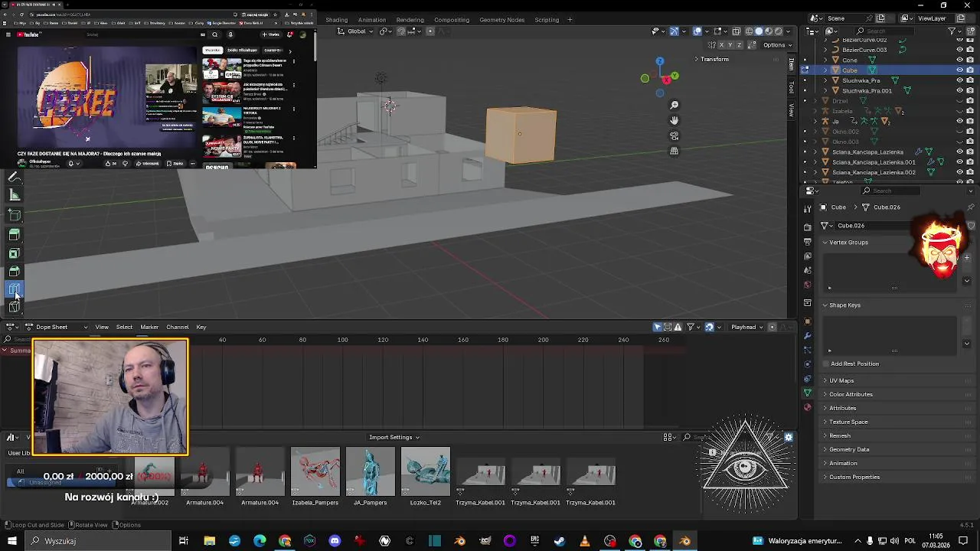The width and height of the screenshot is (980, 551).
Task: Switch to the Shading workspace tab
Action: click(336, 20)
